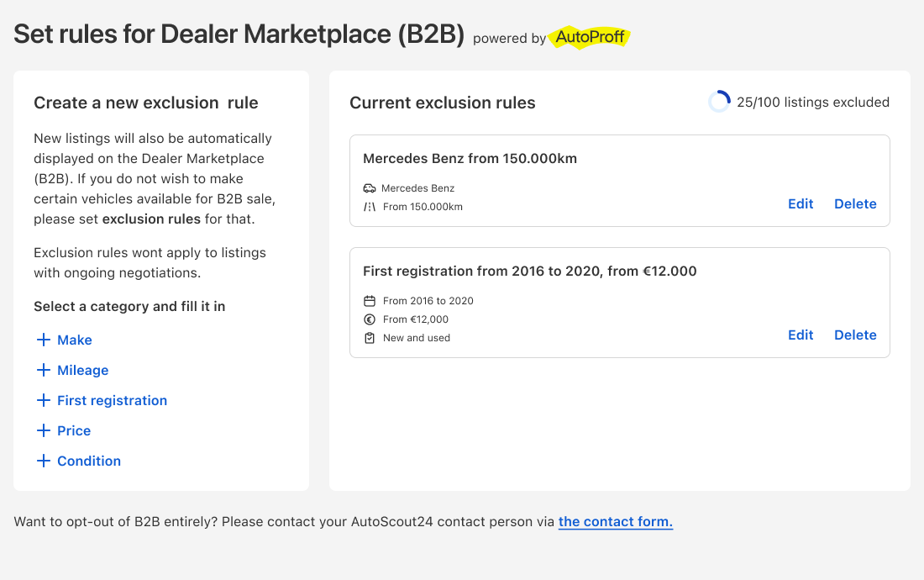The height and width of the screenshot is (580, 924).
Task: Click the AutoProff logo
Action: 590,37
